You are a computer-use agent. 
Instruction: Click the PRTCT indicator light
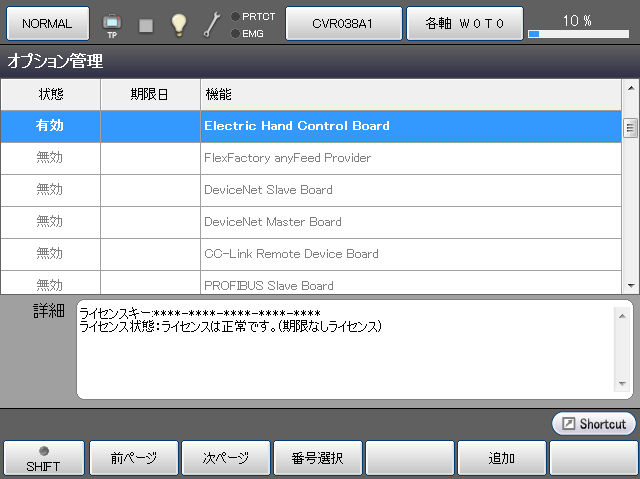(235, 16)
